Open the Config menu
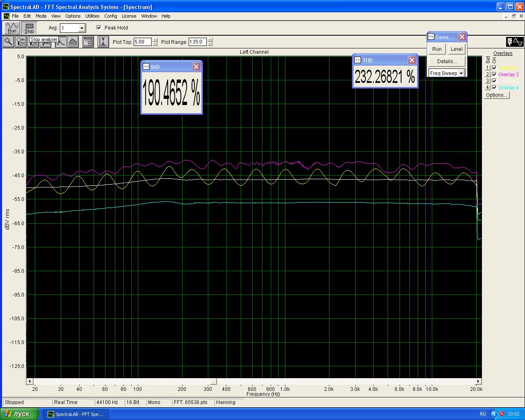This screenshot has width=525, height=420. (110, 16)
